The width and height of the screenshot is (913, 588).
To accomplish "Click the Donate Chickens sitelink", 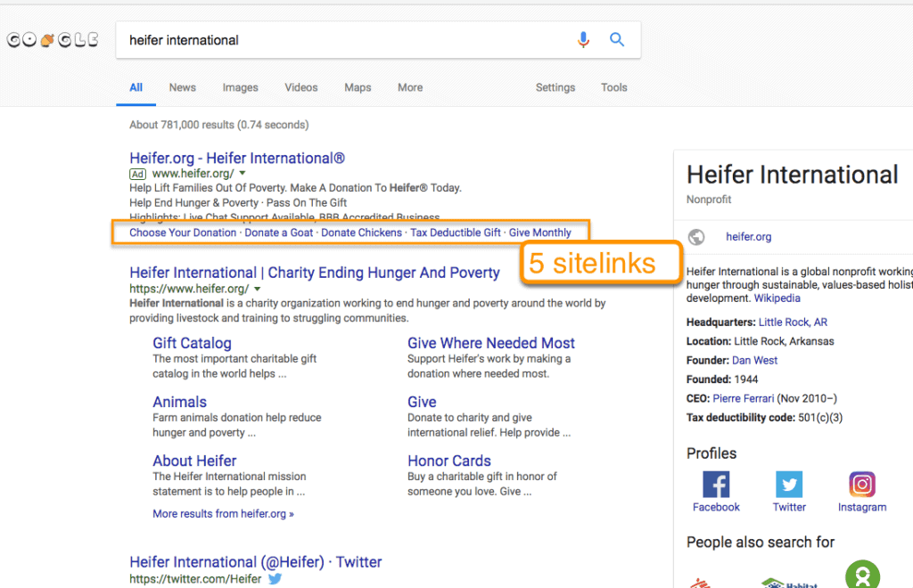I will (x=361, y=233).
